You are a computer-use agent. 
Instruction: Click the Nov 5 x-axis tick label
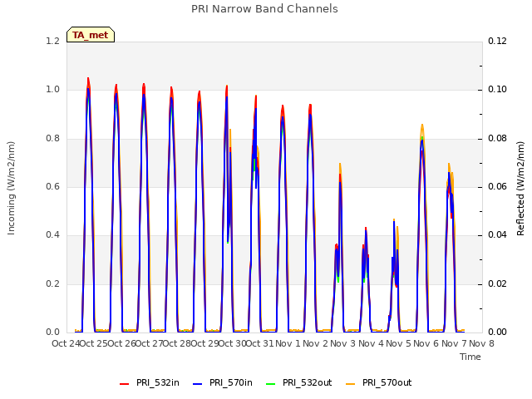(x=398, y=343)
